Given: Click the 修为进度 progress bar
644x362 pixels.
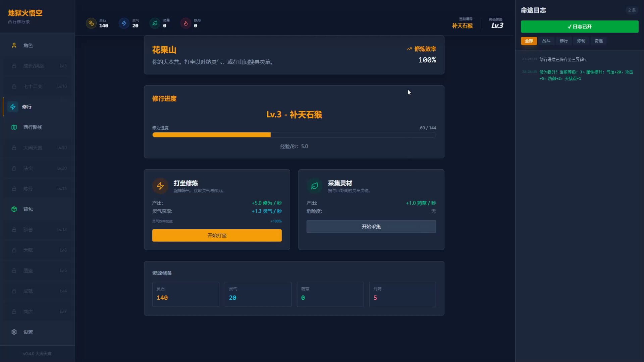Looking at the screenshot, I should (x=294, y=135).
